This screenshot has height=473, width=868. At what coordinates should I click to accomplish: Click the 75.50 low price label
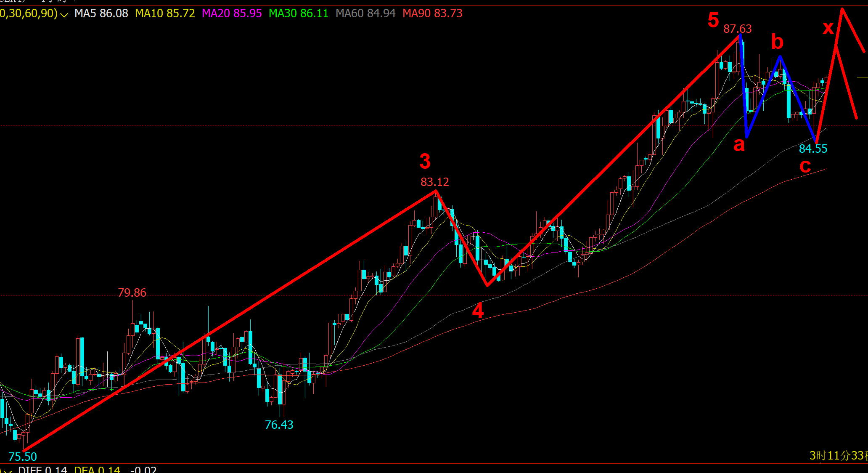(x=23, y=457)
